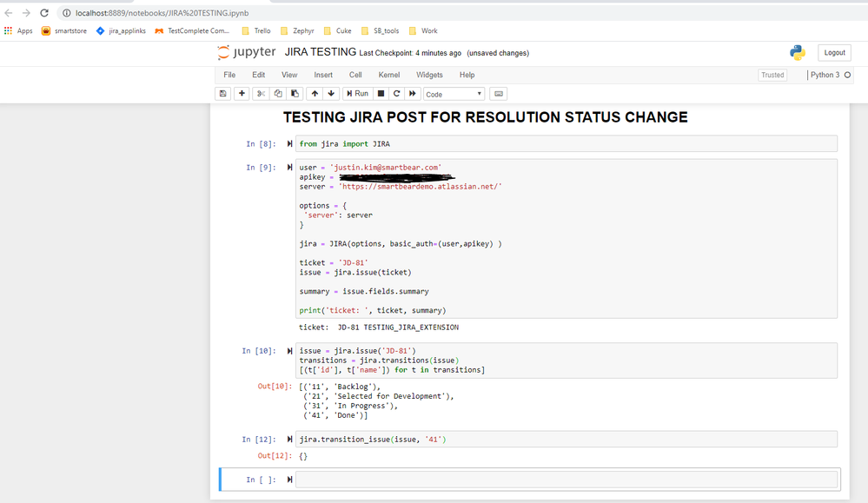Screen dimensions: 868x503
Task: Open the Kernel menu
Action: [x=389, y=75]
